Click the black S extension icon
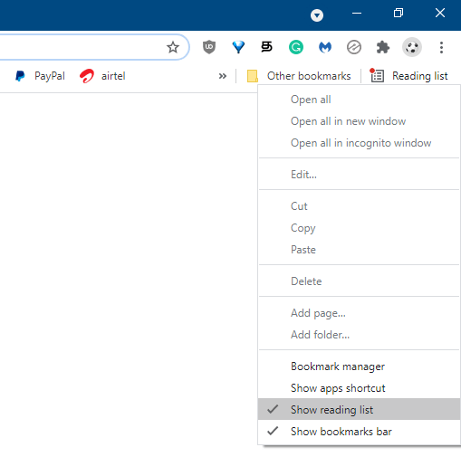This screenshot has width=461, height=476. point(266,47)
